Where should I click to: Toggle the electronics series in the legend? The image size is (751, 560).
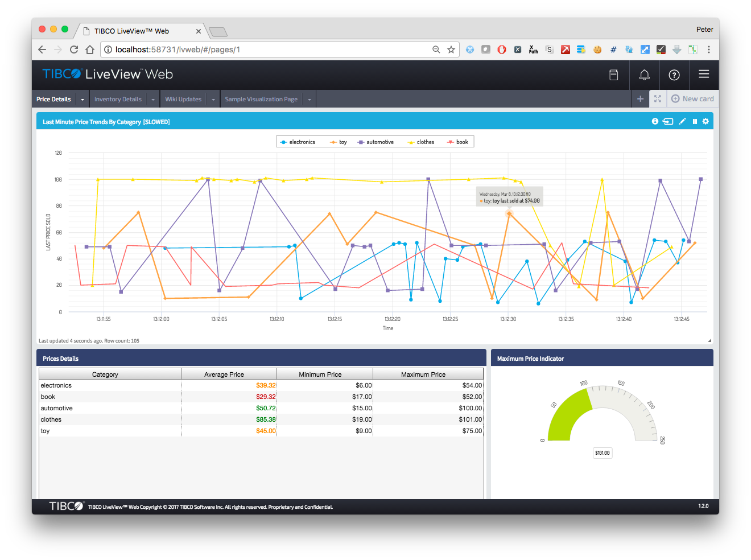pyautogui.click(x=298, y=142)
